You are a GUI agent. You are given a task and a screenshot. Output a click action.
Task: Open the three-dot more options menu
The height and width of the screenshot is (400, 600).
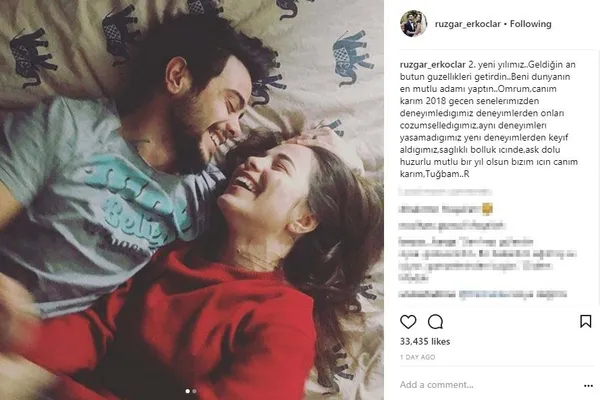(588, 385)
